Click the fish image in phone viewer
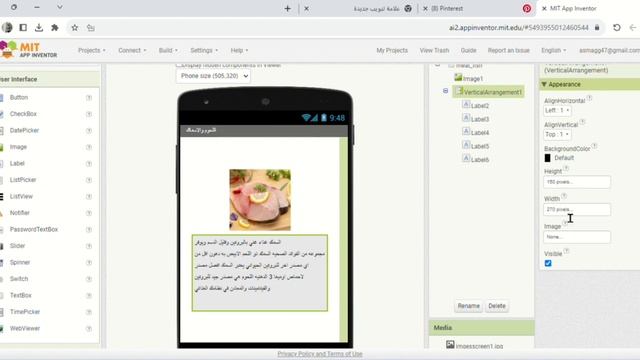This screenshot has height=360, width=640. 260,200
